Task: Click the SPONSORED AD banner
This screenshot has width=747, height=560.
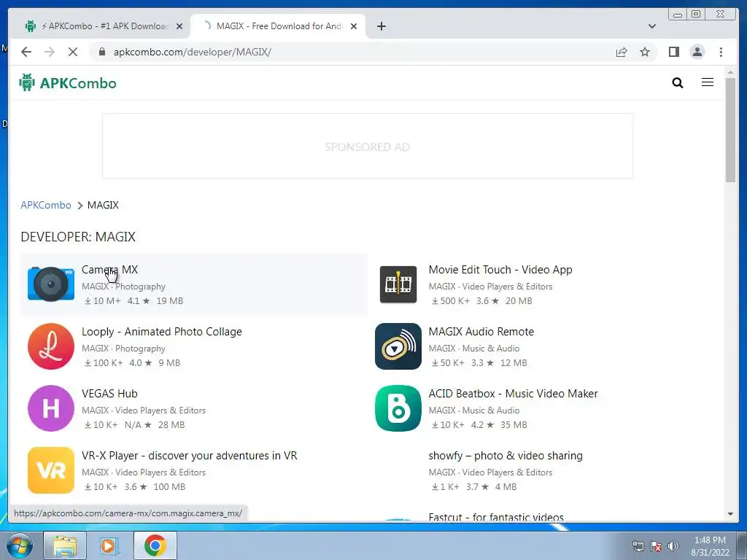Action: click(x=368, y=146)
